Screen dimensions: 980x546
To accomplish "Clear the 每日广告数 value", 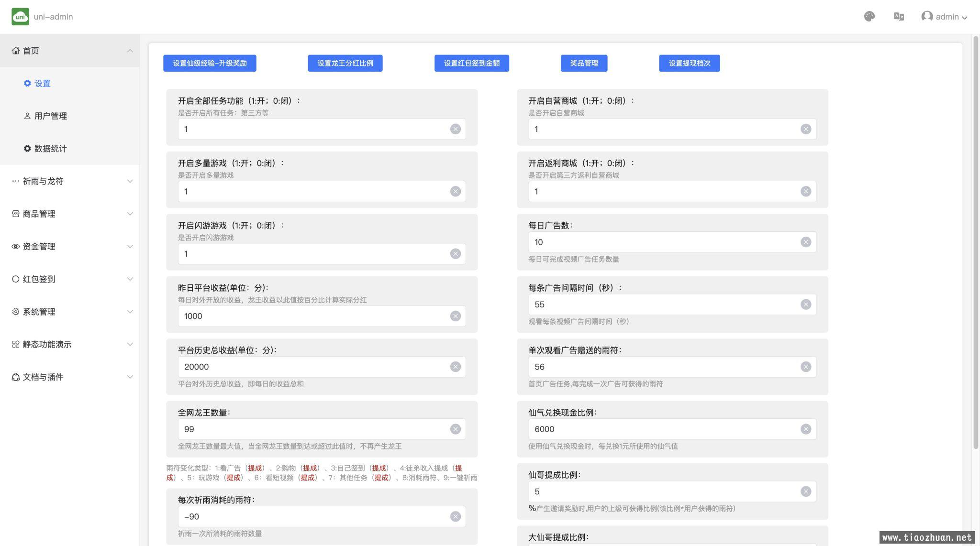I will 806,242.
